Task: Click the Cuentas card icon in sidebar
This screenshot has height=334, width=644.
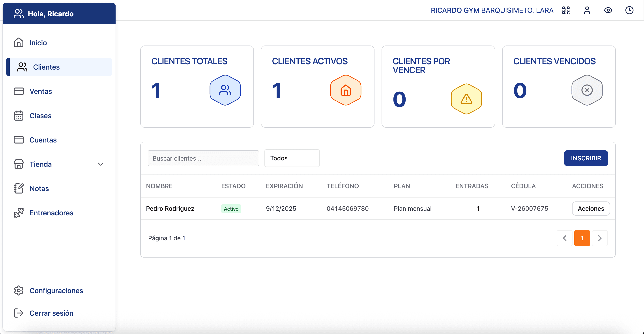Action: (19, 140)
